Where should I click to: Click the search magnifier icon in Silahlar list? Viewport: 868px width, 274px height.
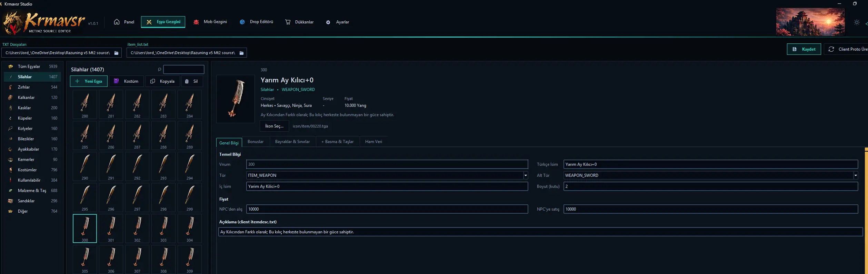point(159,69)
